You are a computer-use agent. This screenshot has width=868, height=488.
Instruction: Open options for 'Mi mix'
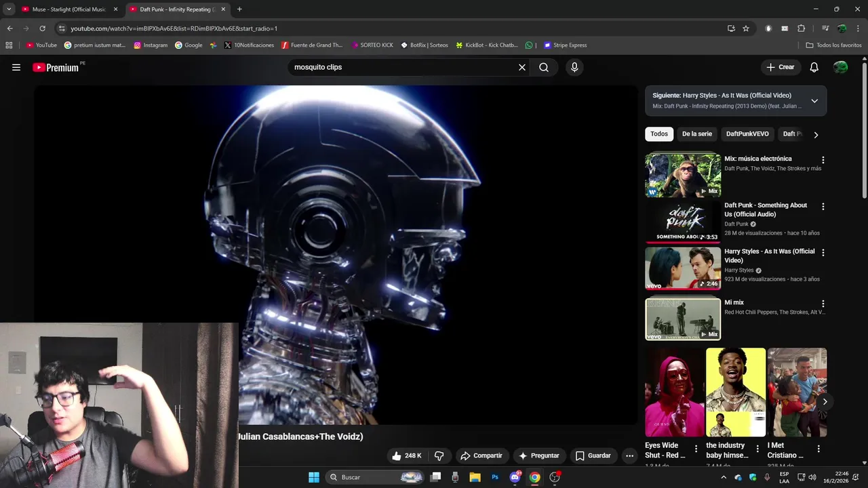(823, 304)
